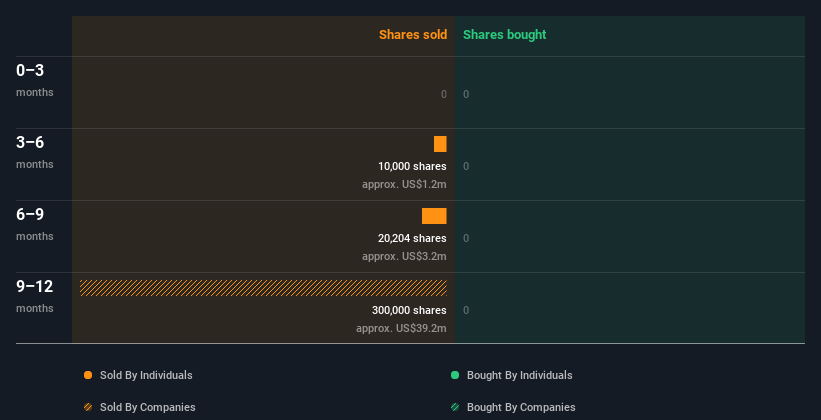The height and width of the screenshot is (420, 821).
Task: Click the approx. US$39.2m value
Action: [x=401, y=328]
